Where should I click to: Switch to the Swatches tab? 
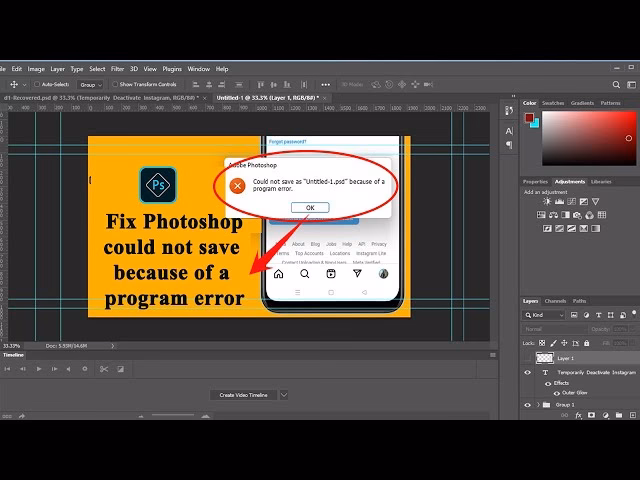(x=553, y=103)
